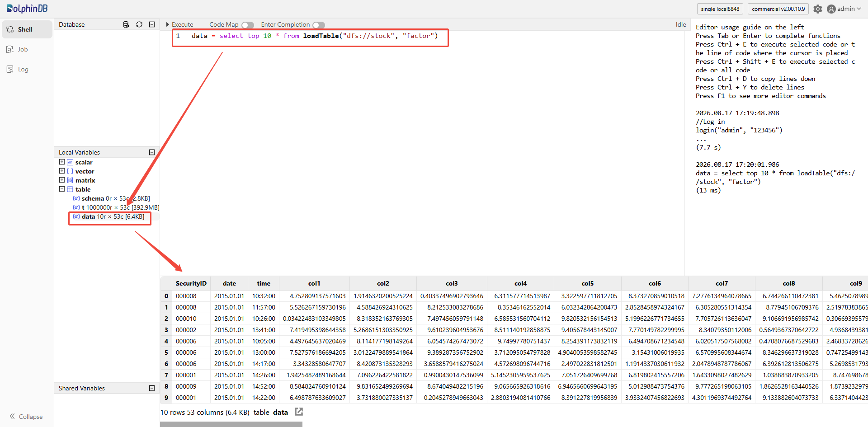Click the scalar type icon
This screenshot has width=868, height=427.
(70, 162)
